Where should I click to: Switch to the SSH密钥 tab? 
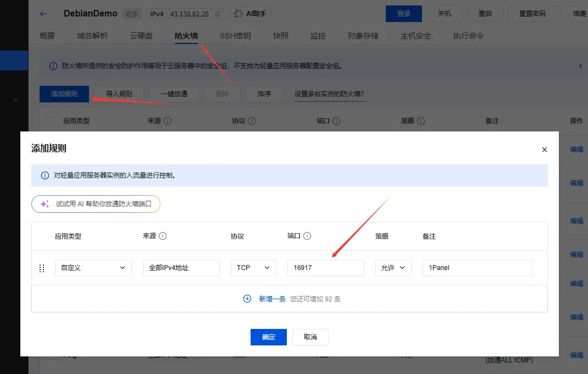pos(235,36)
